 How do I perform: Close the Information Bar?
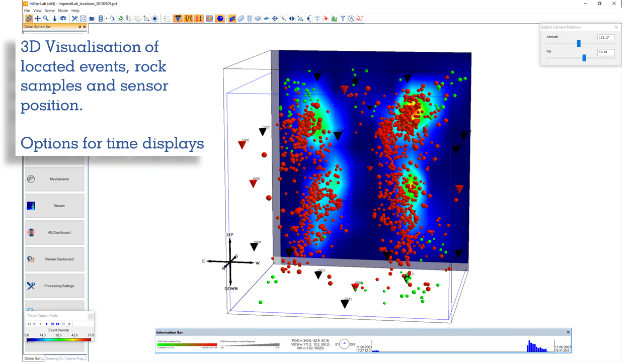(x=569, y=332)
